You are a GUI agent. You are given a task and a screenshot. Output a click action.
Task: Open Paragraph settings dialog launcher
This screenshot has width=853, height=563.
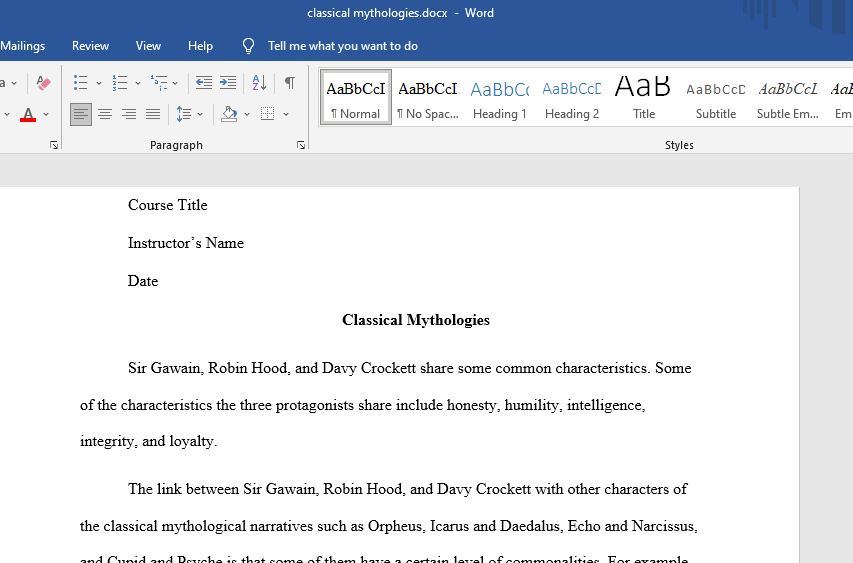[301, 145]
